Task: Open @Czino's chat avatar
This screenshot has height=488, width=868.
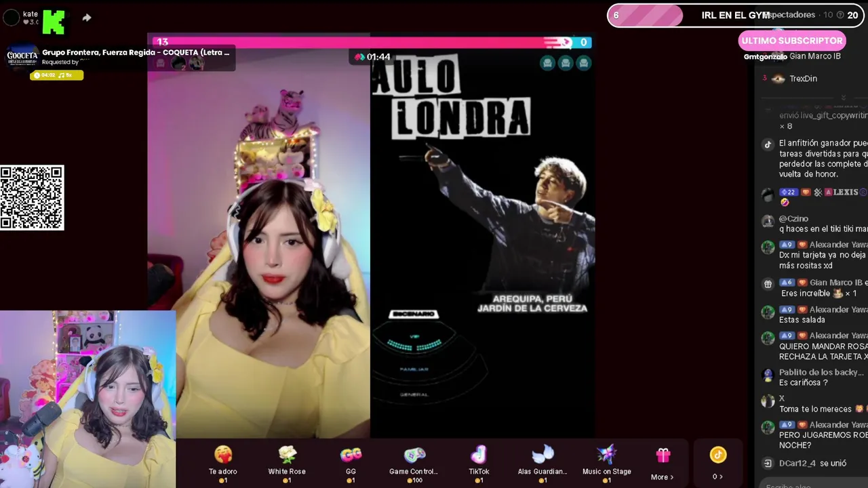Action: (x=768, y=222)
